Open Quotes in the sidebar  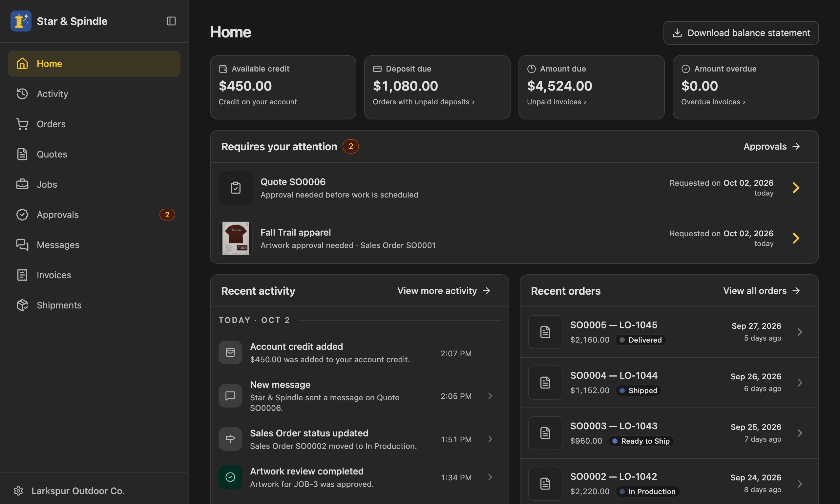point(94,154)
